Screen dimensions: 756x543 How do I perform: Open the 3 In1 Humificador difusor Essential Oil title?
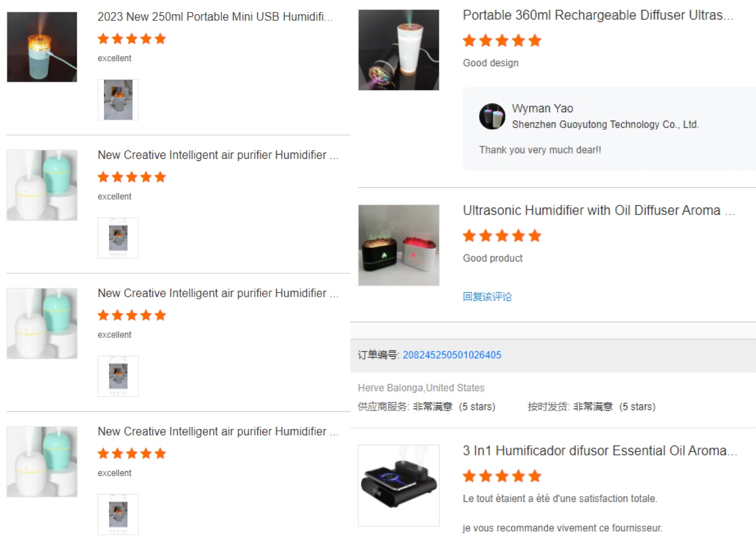pos(600,451)
